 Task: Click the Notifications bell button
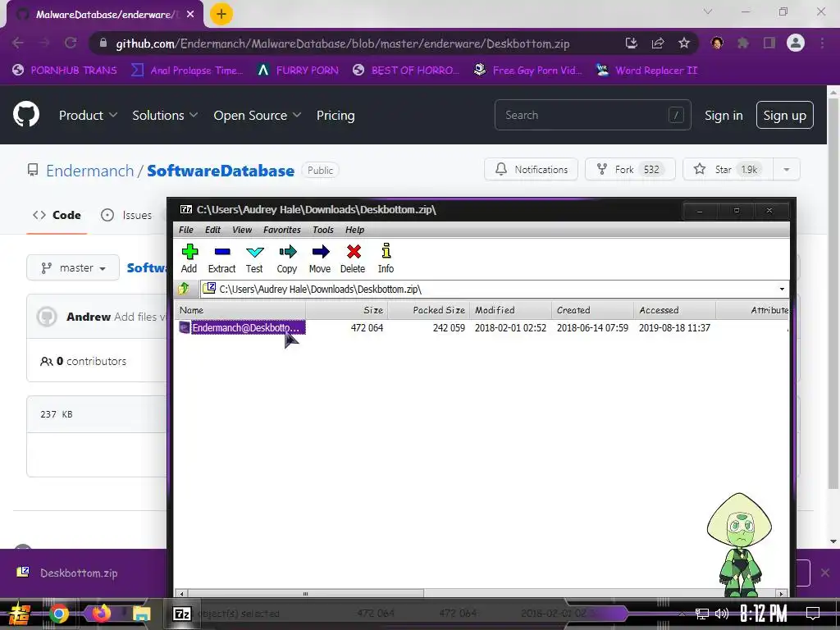click(531, 169)
